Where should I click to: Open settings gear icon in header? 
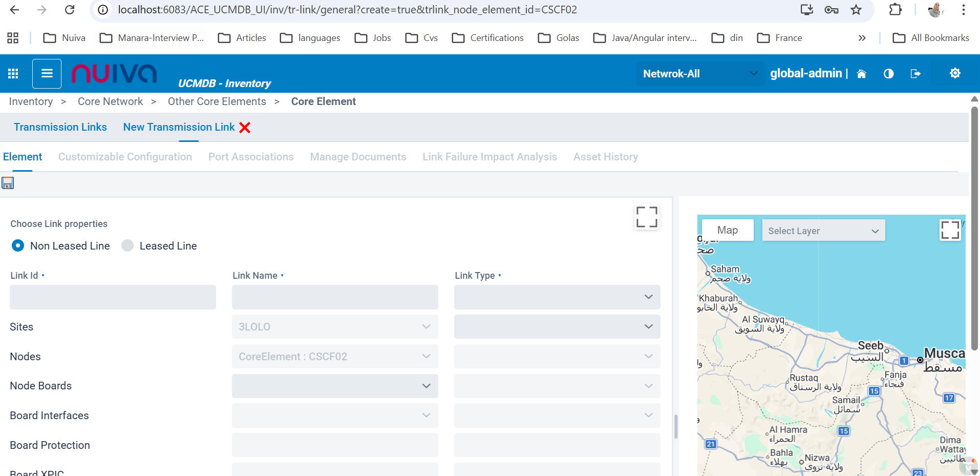click(954, 74)
